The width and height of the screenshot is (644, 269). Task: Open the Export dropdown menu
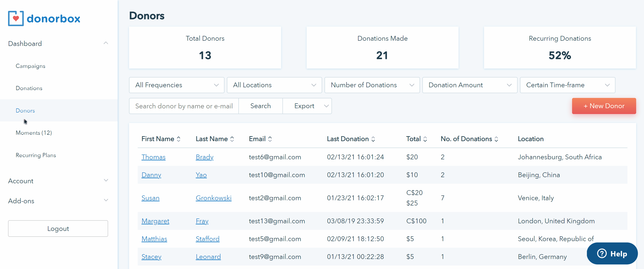[307, 106]
